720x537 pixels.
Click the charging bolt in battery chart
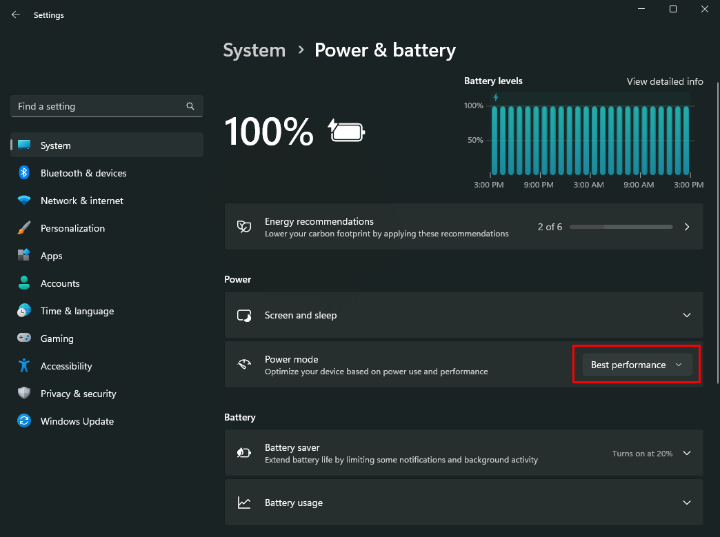[496, 97]
